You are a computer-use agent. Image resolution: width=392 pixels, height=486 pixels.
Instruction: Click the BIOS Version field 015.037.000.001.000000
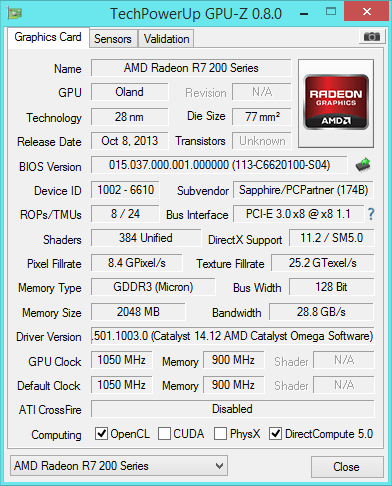219,165
